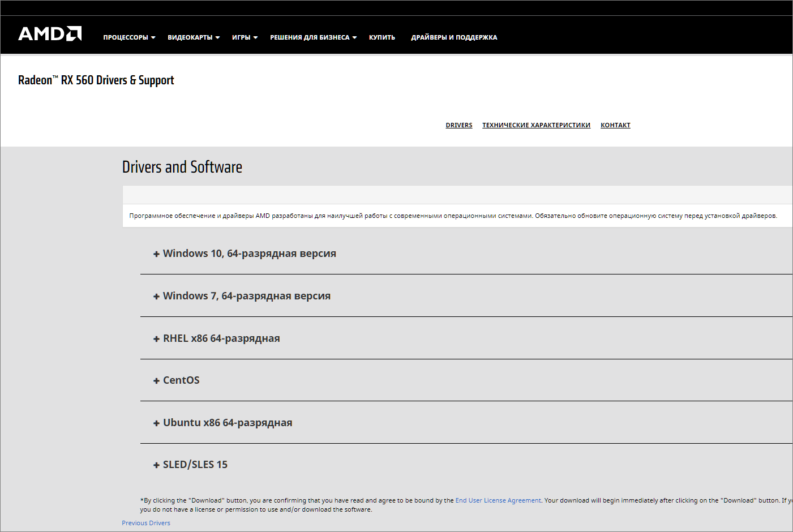Open the РЕШЕНИЯ ДЛЯ БИЗНЕСА menu
Image resolution: width=793 pixels, height=532 pixels.
pos(314,37)
